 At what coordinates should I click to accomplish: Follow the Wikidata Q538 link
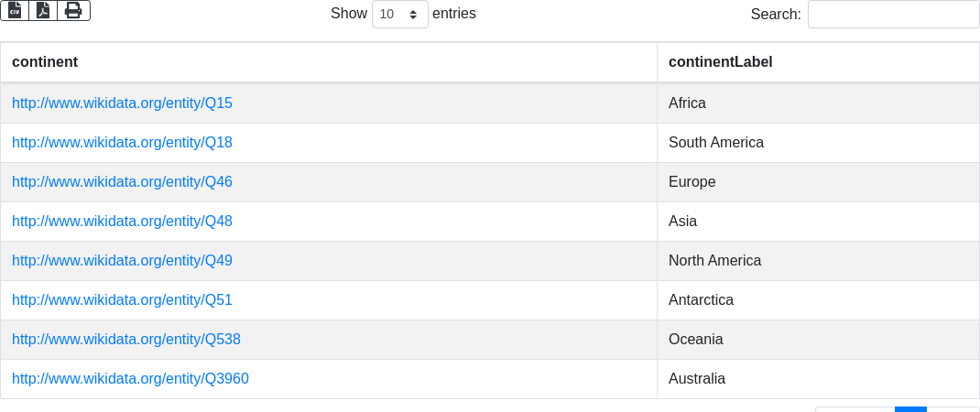126,340
